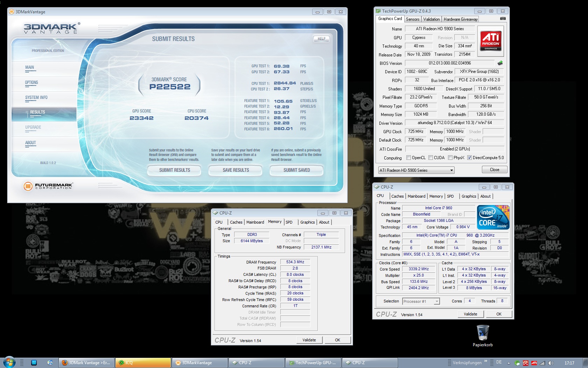588x368 pixels.
Task: Show hidden tray icons arrow
Action: 509,363
